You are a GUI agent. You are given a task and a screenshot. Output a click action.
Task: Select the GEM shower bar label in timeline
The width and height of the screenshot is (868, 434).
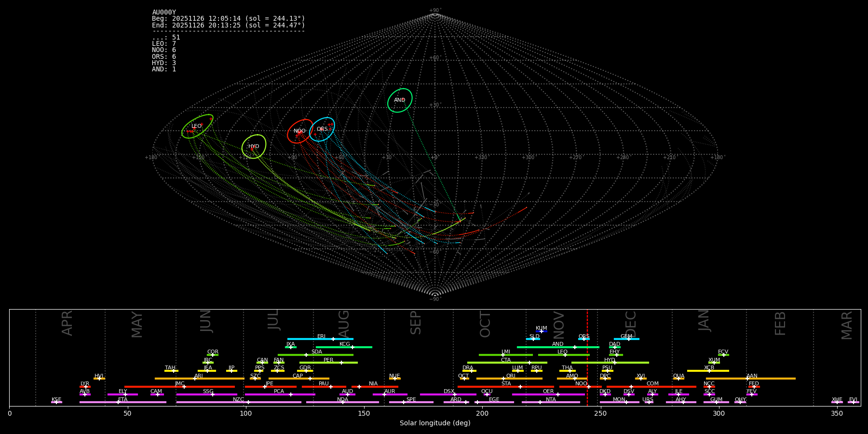coord(626,337)
